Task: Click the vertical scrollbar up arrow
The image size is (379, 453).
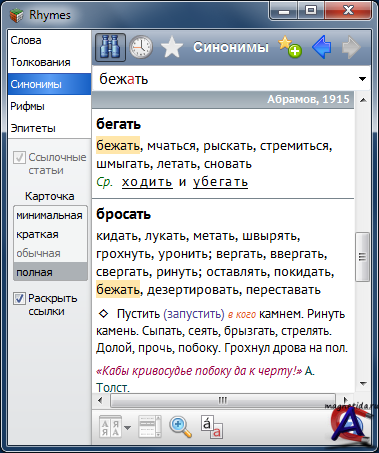Action: 363,100
